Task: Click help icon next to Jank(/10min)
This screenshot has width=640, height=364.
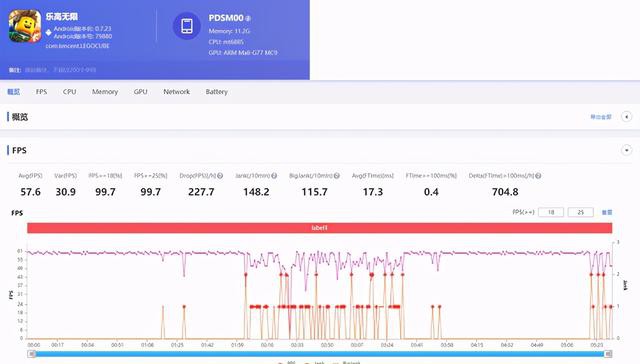Action: pyautogui.click(x=274, y=176)
